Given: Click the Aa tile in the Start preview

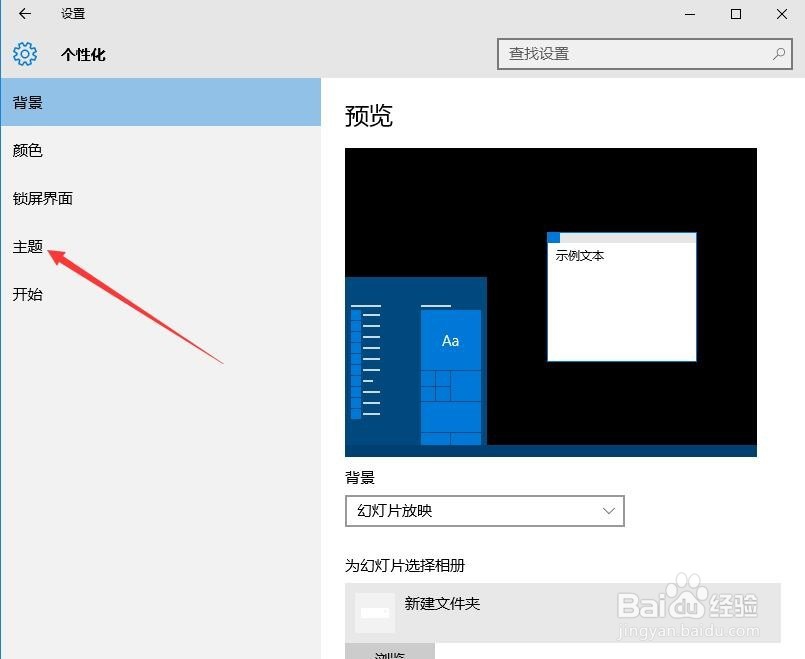Looking at the screenshot, I should [449, 340].
